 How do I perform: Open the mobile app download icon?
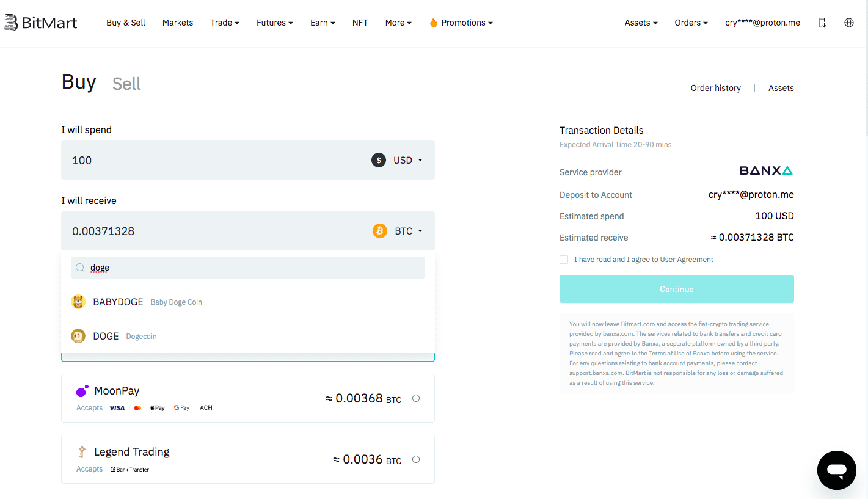(x=822, y=23)
